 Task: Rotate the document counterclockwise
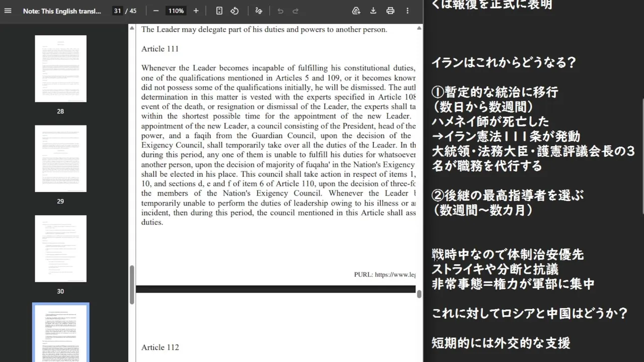pos(234,11)
